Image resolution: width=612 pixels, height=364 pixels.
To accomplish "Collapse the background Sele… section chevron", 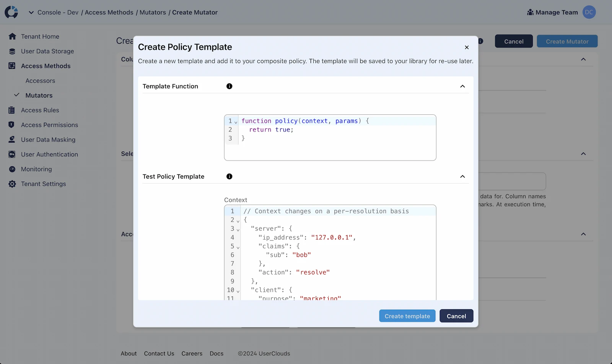I will pos(583,154).
